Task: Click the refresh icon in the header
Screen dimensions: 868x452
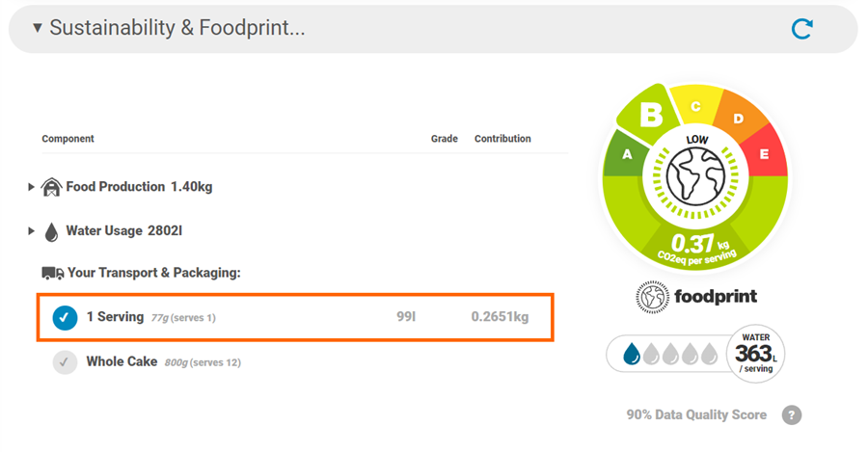Action: point(801,29)
